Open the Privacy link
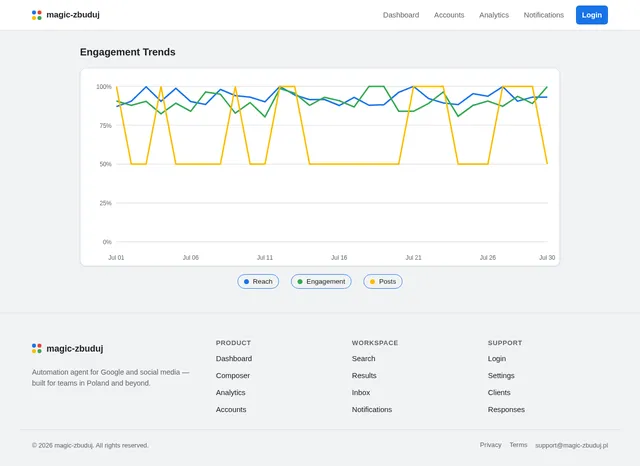The width and height of the screenshot is (640, 466). pyautogui.click(x=491, y=445)
